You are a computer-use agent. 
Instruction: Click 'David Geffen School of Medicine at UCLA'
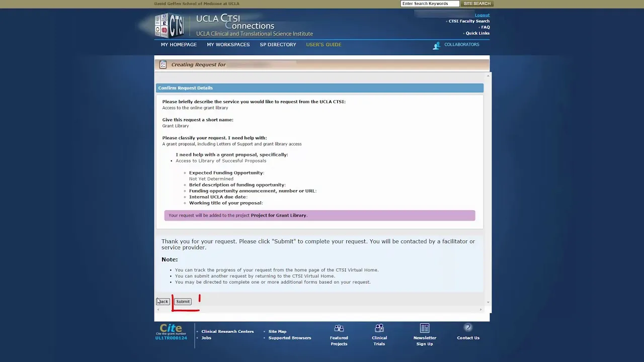197,4
